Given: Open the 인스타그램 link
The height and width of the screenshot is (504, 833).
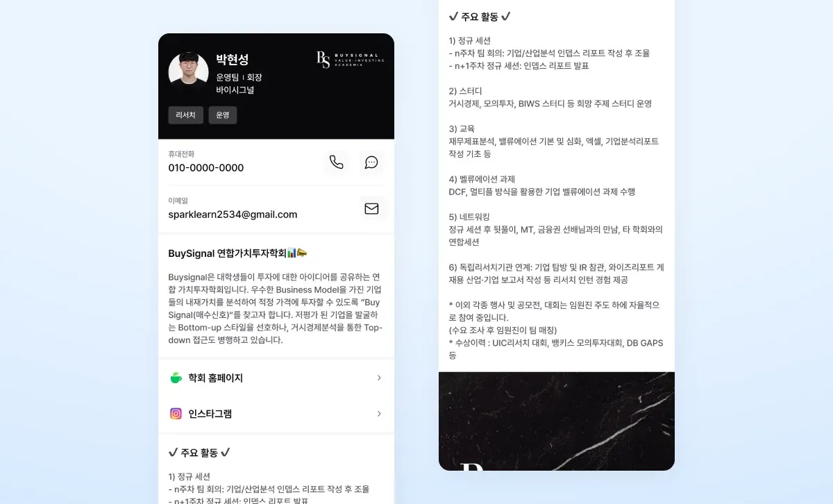Looking at the screenshot, I should (x=276, y=414).
